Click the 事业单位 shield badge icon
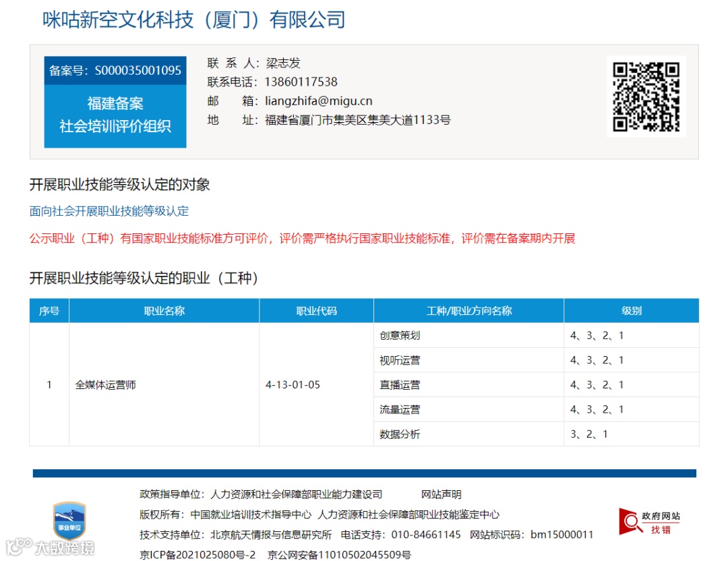 (x=69, y=520)
